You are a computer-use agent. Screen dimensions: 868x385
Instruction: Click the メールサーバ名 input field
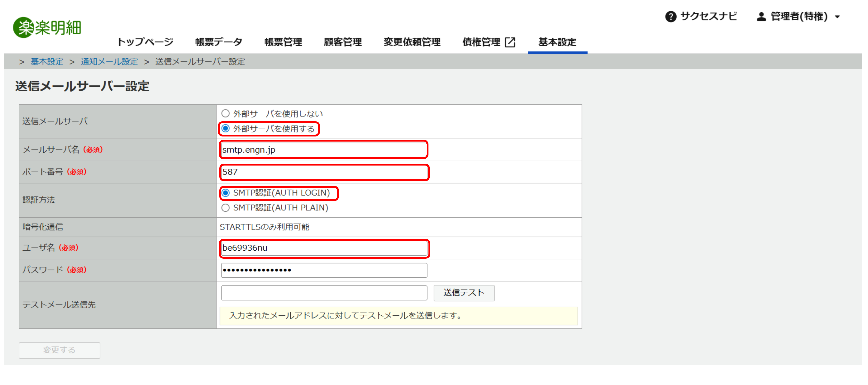(x=323, y=150)
